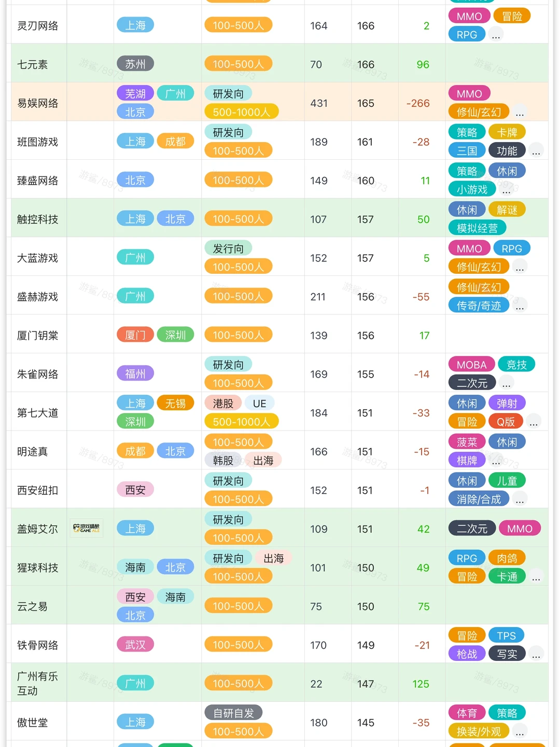The image size is (560, 747).
Task: Select the Q版 style tag
Action: point(506,421)
